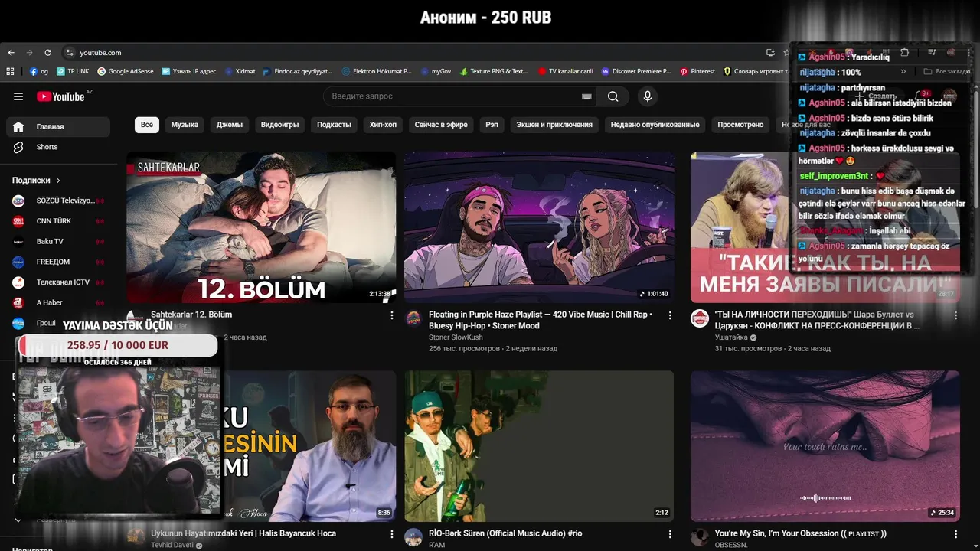Open SÖZCÜ Televizyon channel avatar

tap(18, 201)
